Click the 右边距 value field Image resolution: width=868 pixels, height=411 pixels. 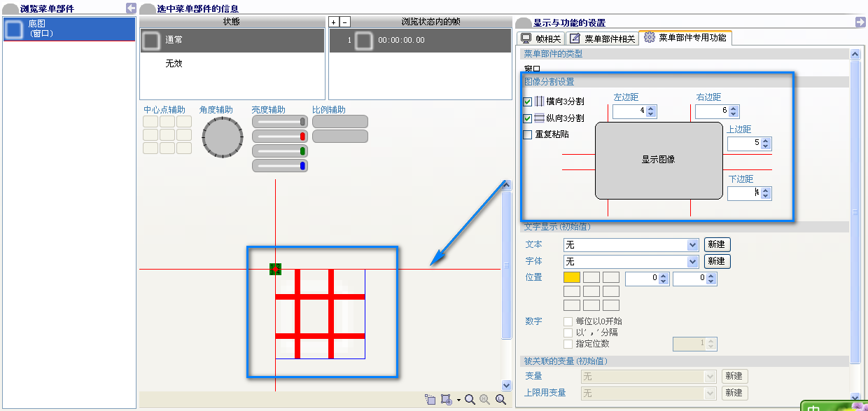(713, 111)
